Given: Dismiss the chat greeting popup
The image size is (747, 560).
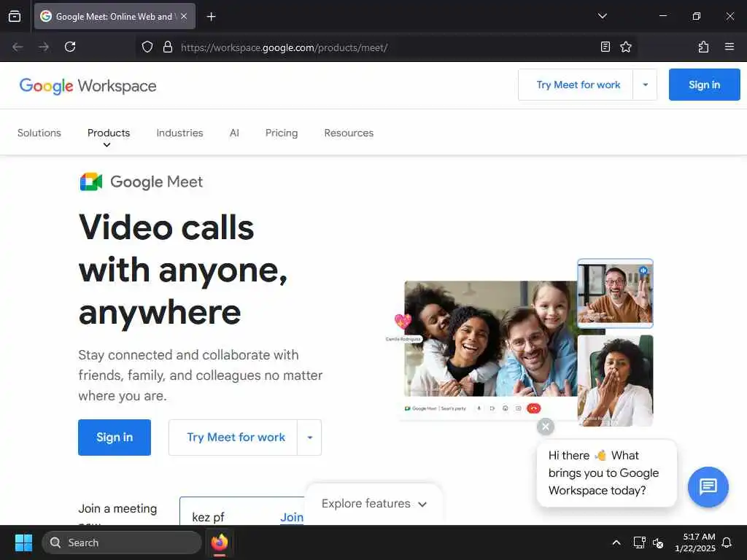Looking at the screenshot, I should pyautogui.click(x=546, y=426).
